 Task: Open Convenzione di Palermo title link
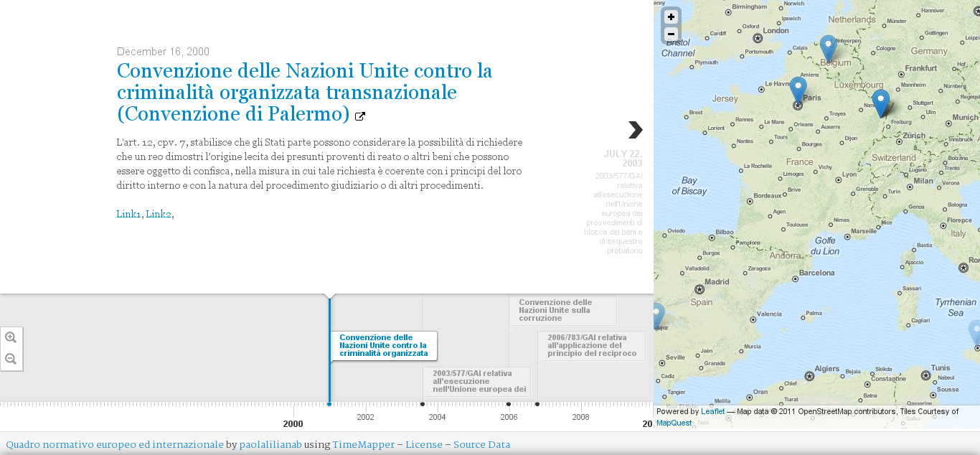[x=304, y=93]
